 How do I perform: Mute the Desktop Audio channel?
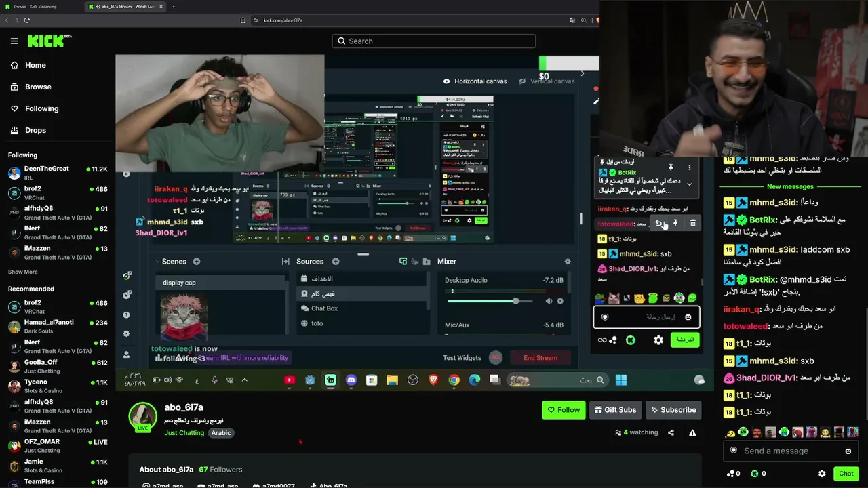point(549,301)
